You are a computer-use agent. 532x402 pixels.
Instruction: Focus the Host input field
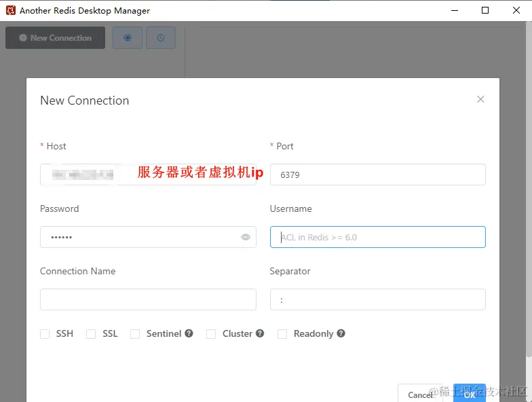point(148,175)
